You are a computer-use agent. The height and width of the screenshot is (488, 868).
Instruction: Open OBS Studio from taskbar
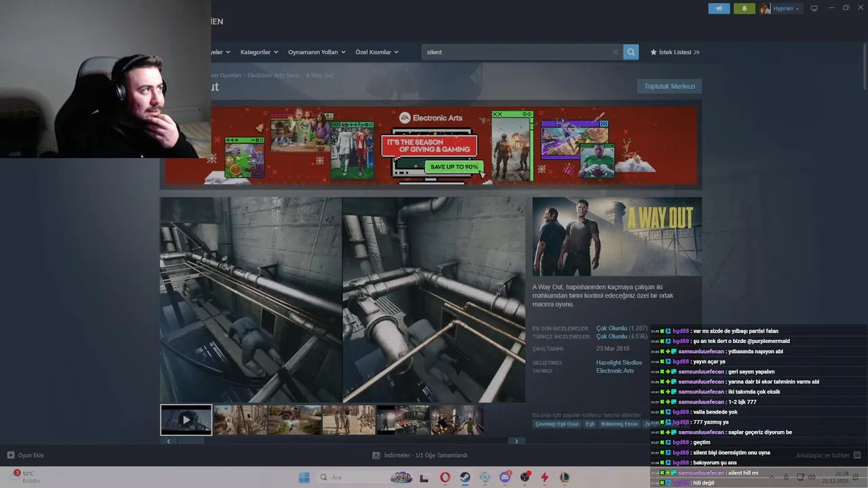pyautogui.click(x=524, y=477)
